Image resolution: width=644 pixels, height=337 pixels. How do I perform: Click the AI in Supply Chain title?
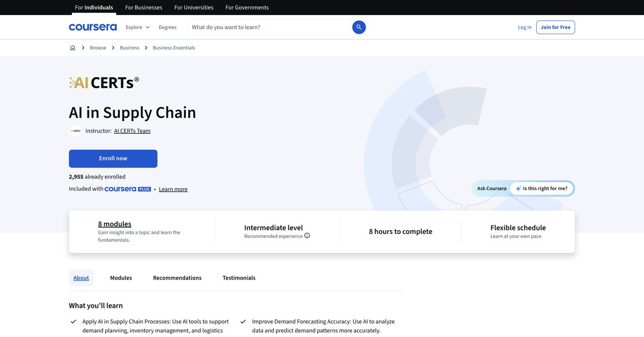[132, 112]
